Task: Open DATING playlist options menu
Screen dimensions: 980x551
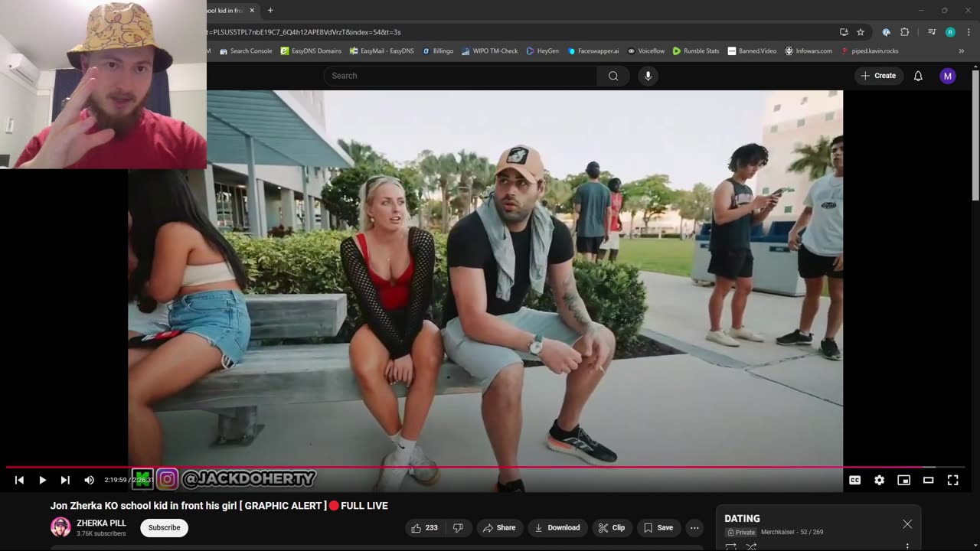Action: pos(907,546)
